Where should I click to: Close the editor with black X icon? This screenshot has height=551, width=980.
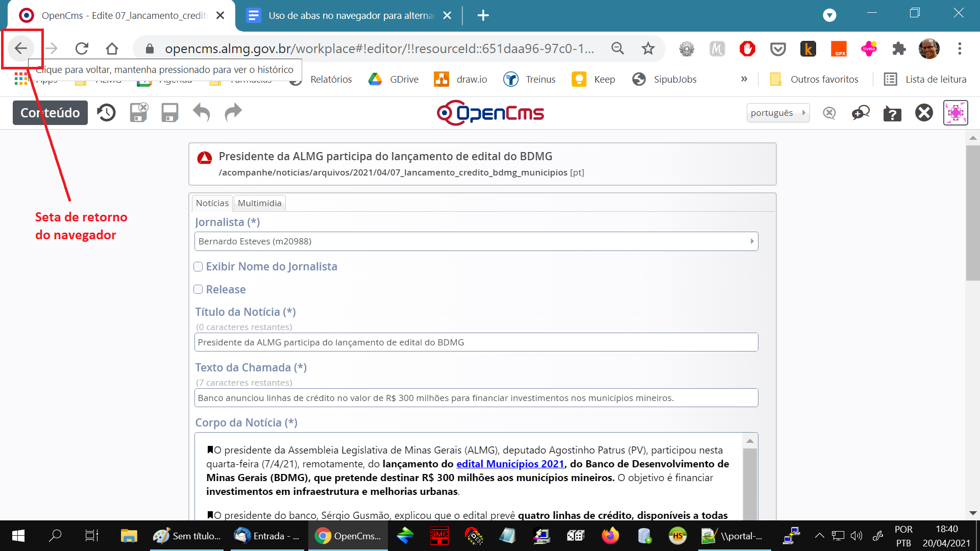[924, 113]
